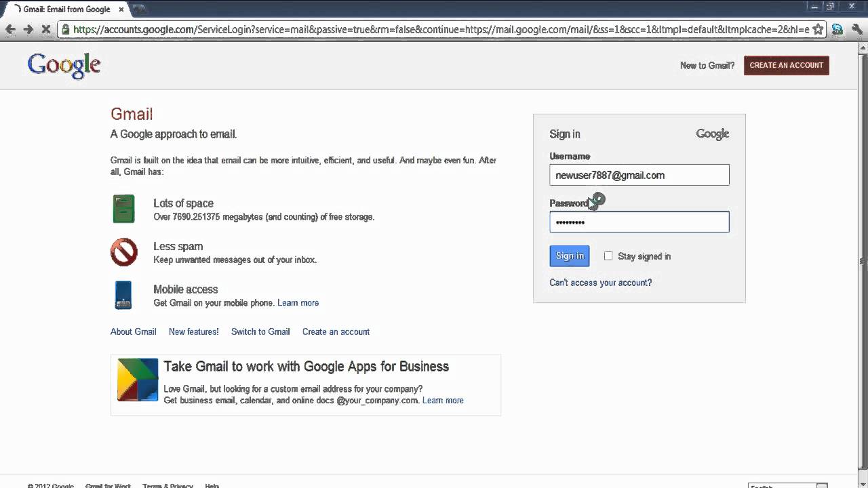Click the browser forward arrow

[28, 29]
